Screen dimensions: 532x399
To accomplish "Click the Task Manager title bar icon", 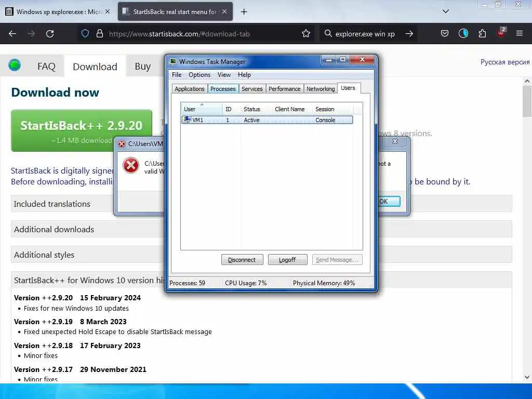I will [x=173, y=61].
